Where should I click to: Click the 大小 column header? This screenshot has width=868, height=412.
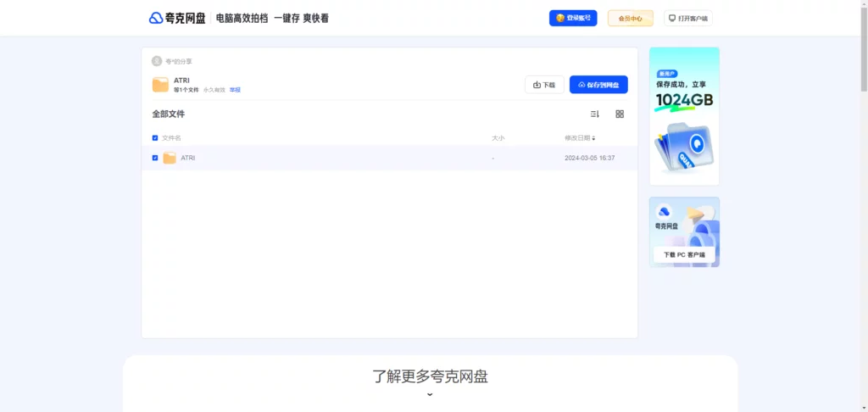click(498, 138)
